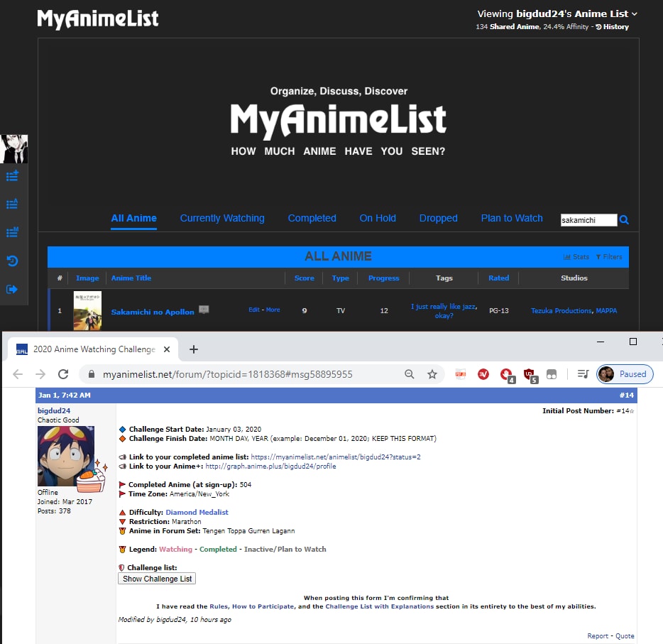Bookmark this page with the star icon

pyautogui.click(x=432, y=374)
